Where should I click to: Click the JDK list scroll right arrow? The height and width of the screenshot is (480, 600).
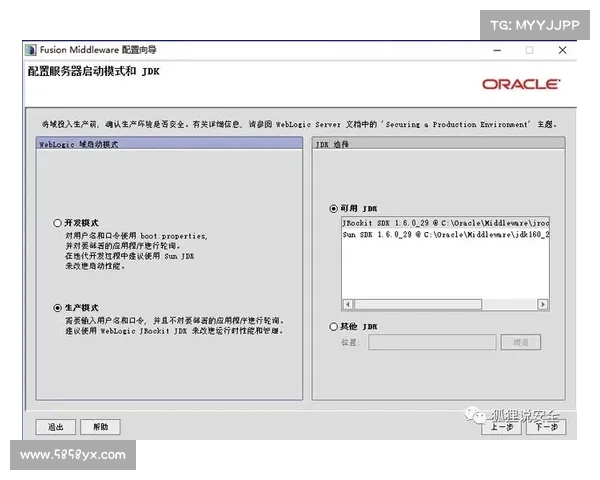(x=543, y=305)
